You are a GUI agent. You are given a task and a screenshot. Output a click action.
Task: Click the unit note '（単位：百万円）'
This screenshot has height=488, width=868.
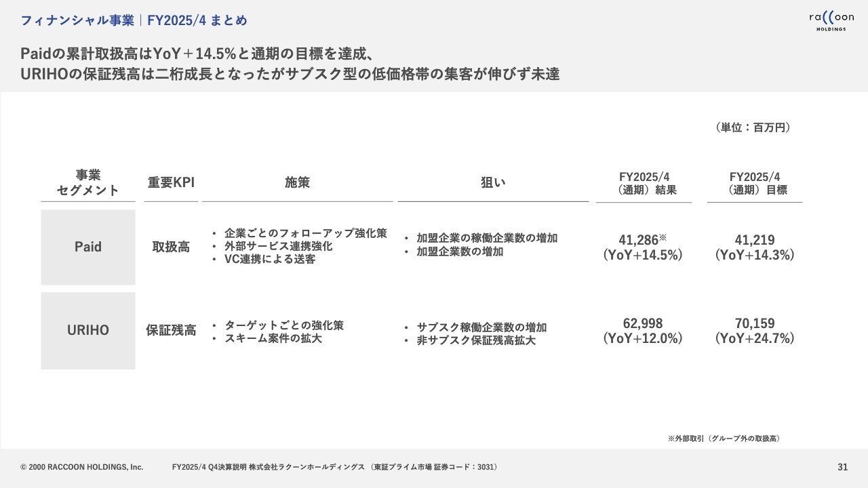click(x=753, y=127)
